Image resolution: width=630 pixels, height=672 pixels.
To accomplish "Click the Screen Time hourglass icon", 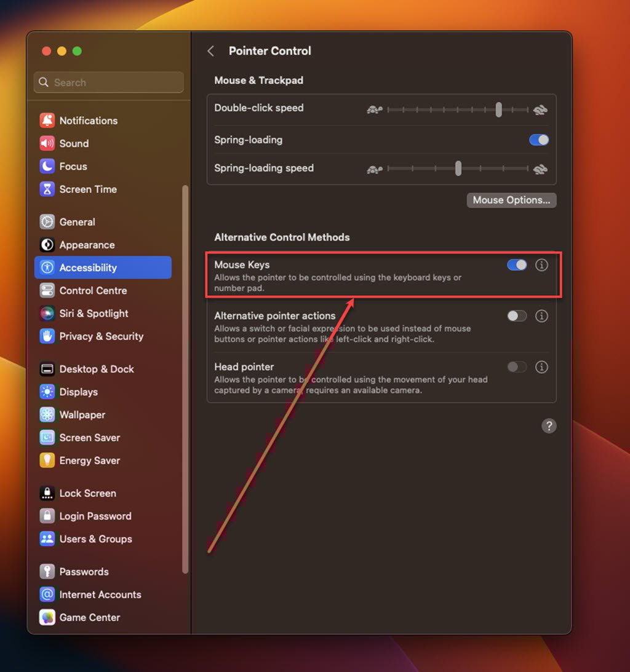I will pyautogui.click(x=47, y=189).
